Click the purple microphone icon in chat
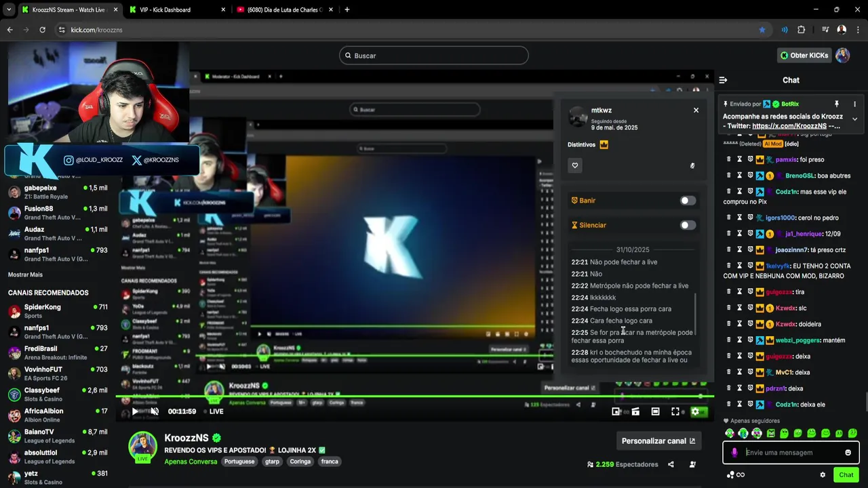The height and width of the screenshot is (488, 868). 734,453
